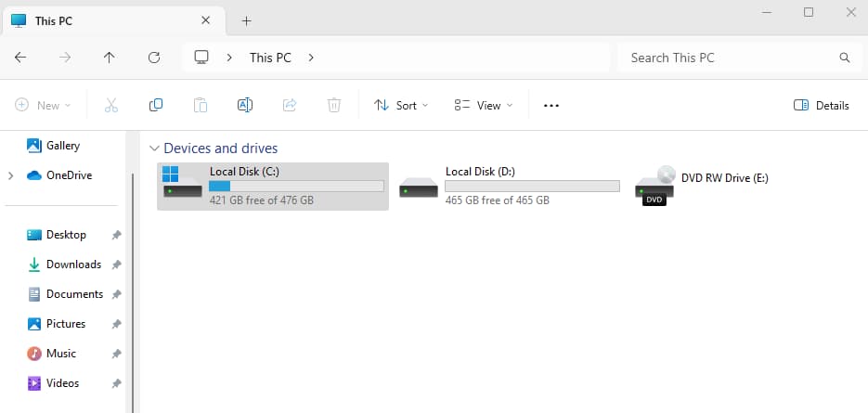Unpin Desktop using its pin icon

(116, 235)
